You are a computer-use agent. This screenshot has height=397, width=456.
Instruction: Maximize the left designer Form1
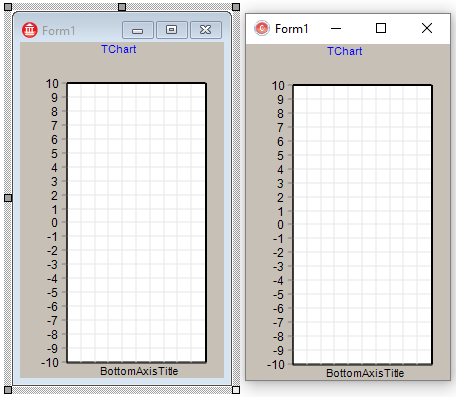(172, 30)
